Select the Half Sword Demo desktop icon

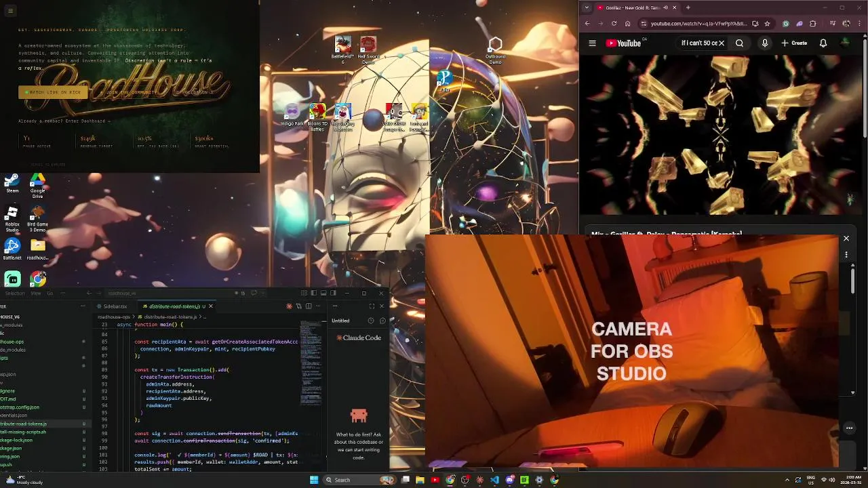coord(368,50)
